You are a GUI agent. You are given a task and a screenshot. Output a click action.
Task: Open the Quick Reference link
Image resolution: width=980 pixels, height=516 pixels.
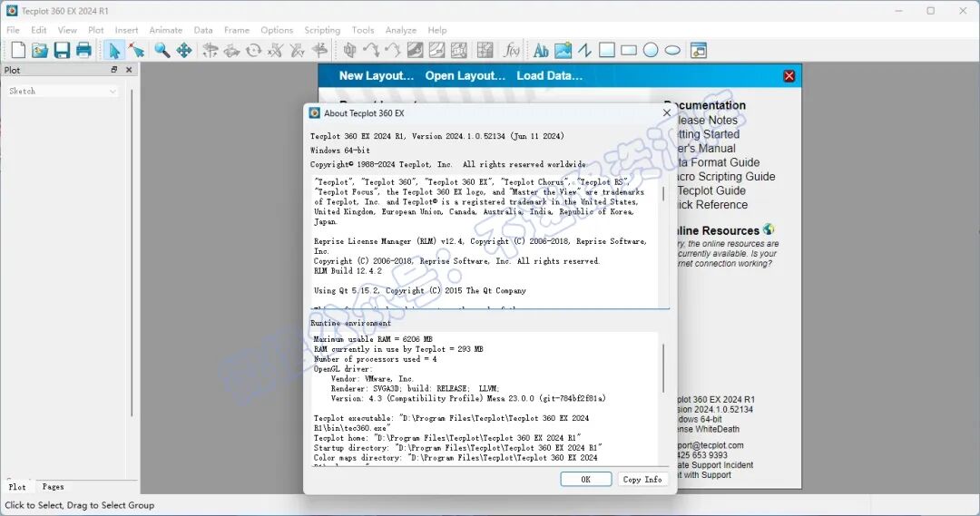coord(712,205)
